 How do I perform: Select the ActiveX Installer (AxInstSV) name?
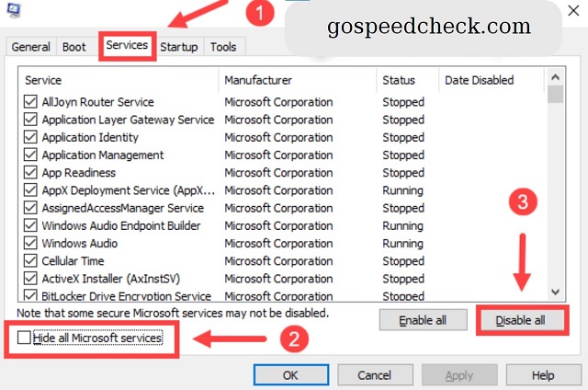pyautogui.click(x=110, y=278)
